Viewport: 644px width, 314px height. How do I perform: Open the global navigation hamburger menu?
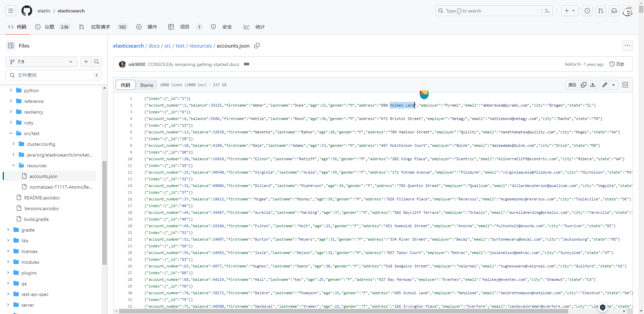[x=11, y=11]
